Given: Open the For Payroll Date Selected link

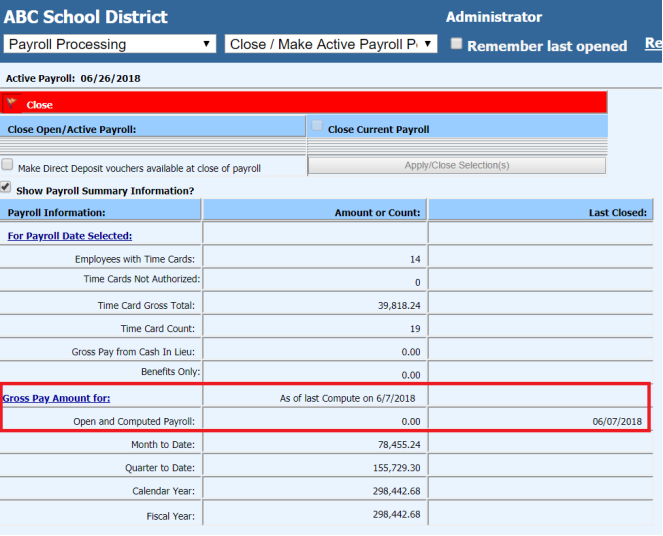Looking at the screenshot, I should tap(70, 236).
